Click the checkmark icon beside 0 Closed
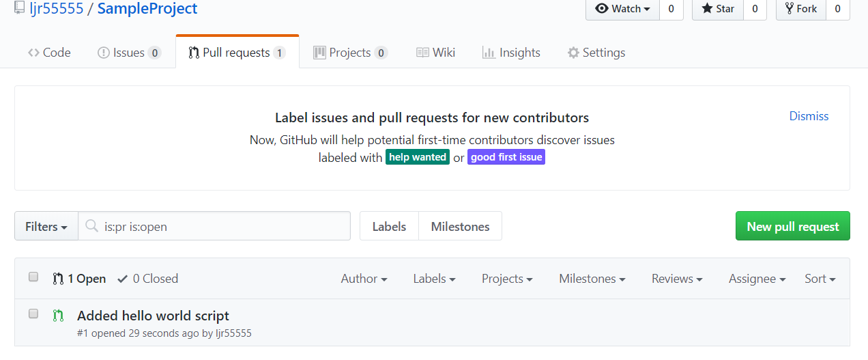 123,279
